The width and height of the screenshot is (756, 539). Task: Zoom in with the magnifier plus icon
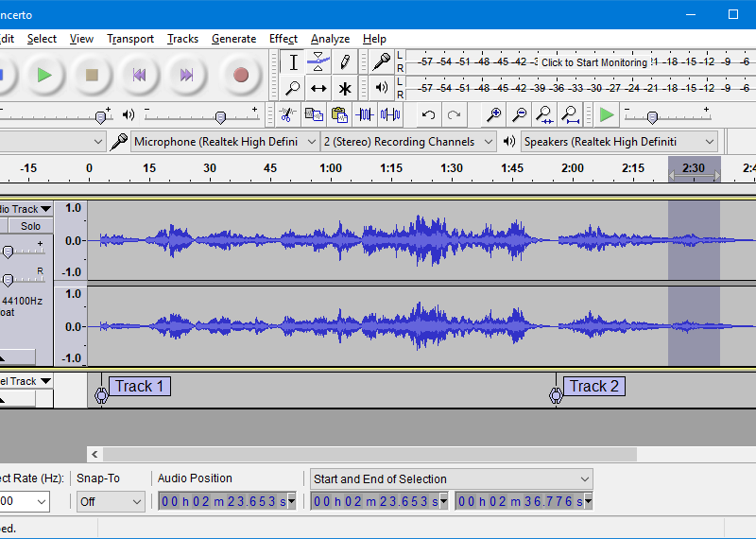coord(493,115)
